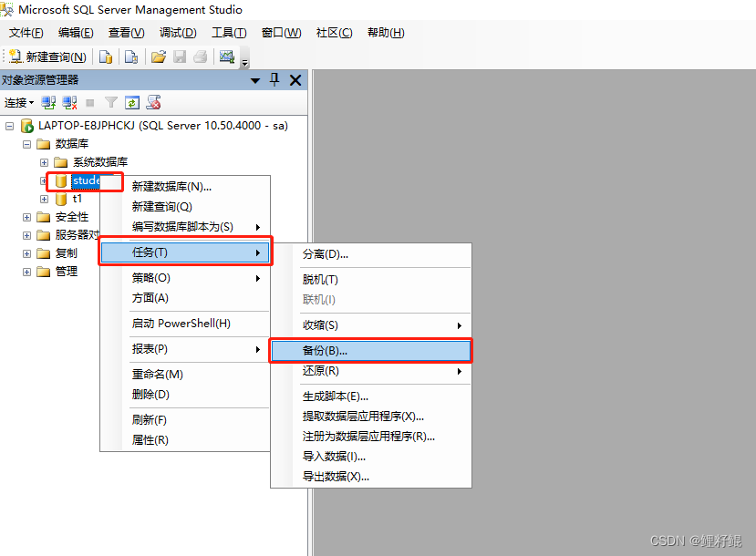
Task: Expand the 服务器对象 folder
Action: 26,235
